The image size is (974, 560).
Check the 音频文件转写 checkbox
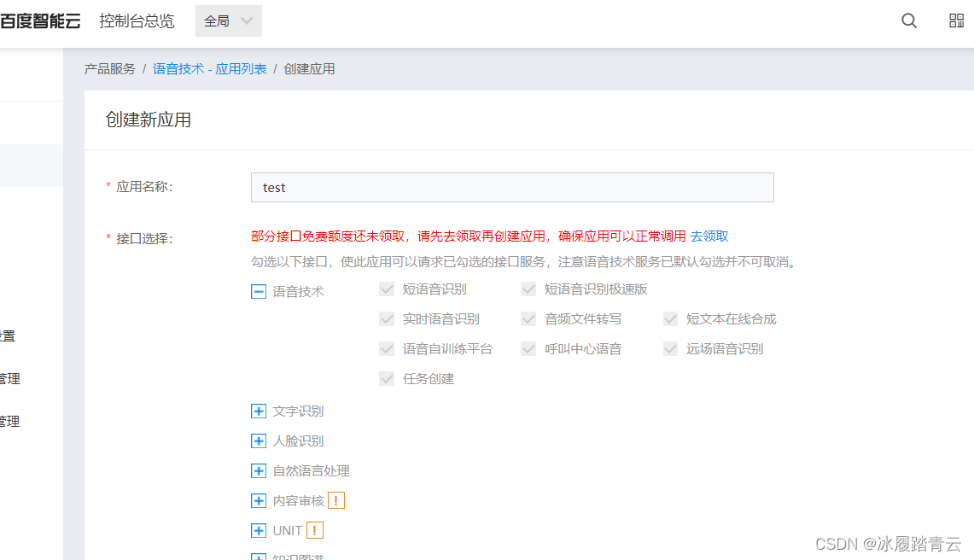point(528,318)
